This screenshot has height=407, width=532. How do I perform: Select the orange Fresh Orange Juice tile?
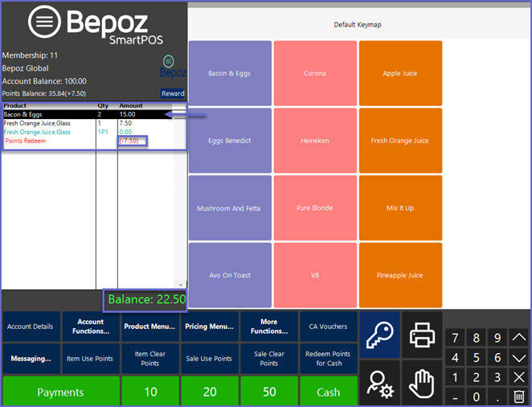click(x=399, y=141)
